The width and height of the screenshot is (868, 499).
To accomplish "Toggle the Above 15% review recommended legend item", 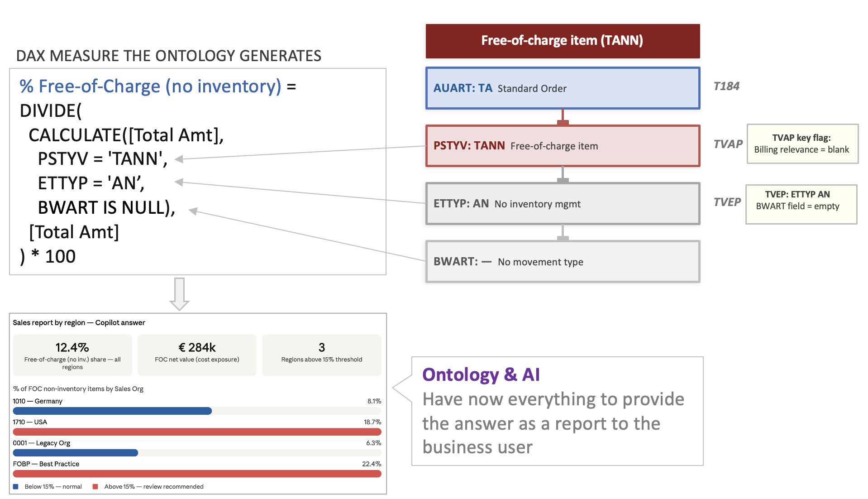I will click(148, 486).
